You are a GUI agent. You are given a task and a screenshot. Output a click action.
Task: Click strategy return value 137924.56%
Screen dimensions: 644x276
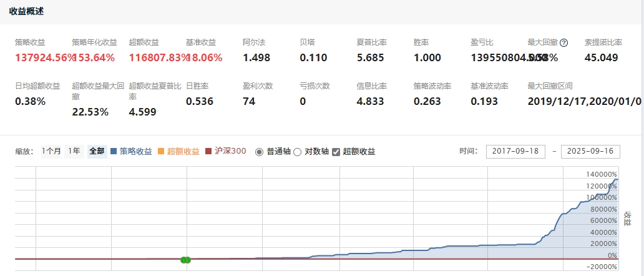45,58
